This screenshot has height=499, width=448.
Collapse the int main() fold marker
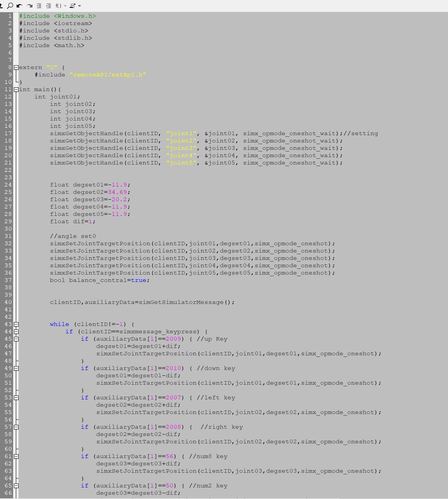tap(16, 89)
